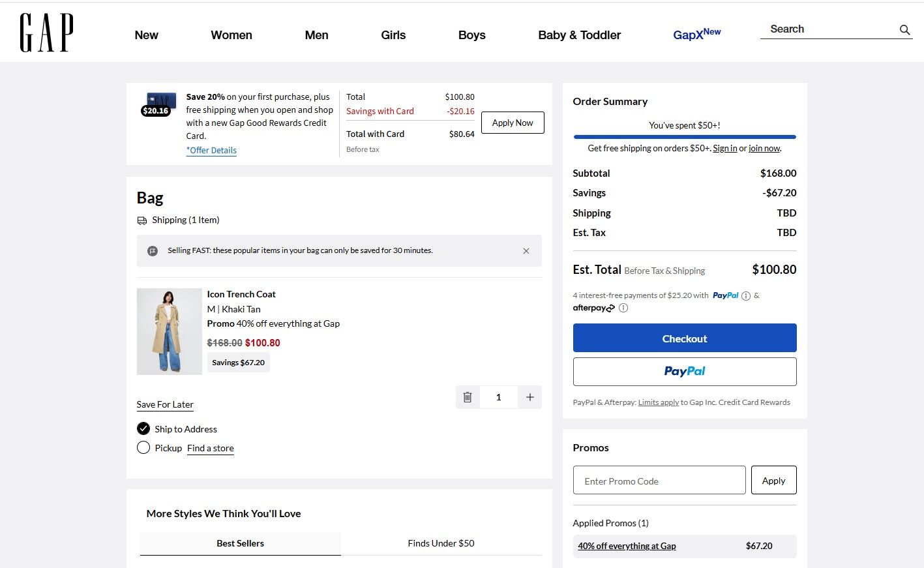
Task: Select the Ship to Address option
Action: pos(143,429)
